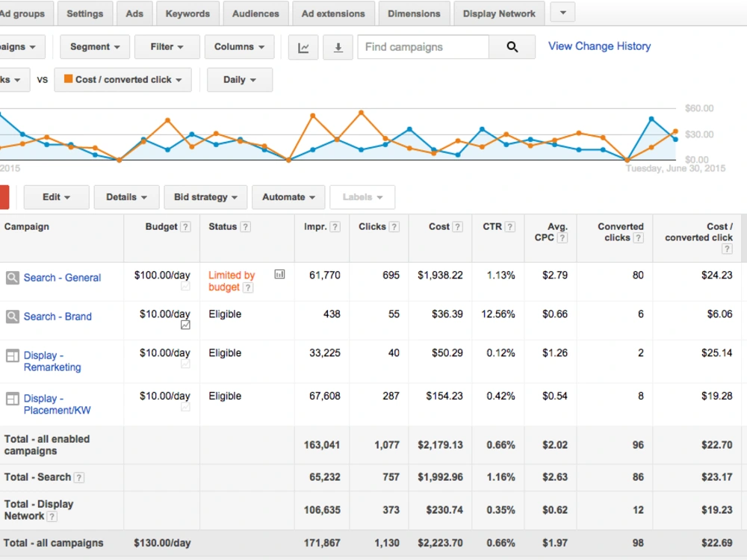
Task: Open budget help question mark in header
Action: pos(185,227)
